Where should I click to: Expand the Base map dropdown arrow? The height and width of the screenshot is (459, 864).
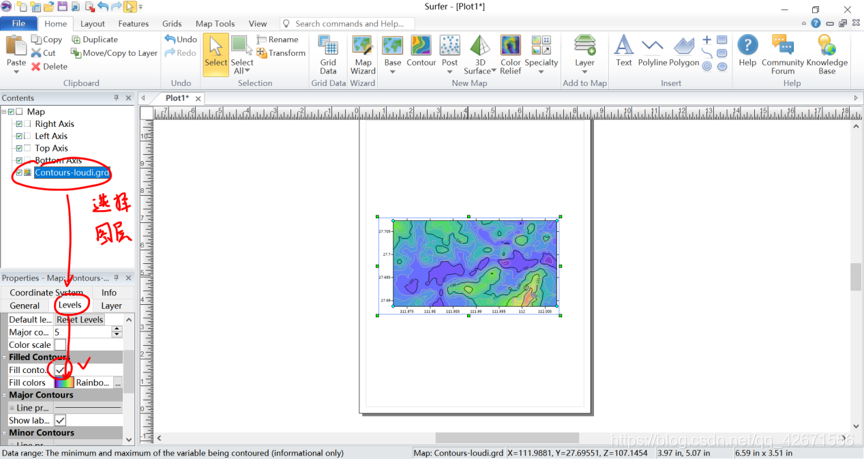pyautogui.click(x=392, y=72)
